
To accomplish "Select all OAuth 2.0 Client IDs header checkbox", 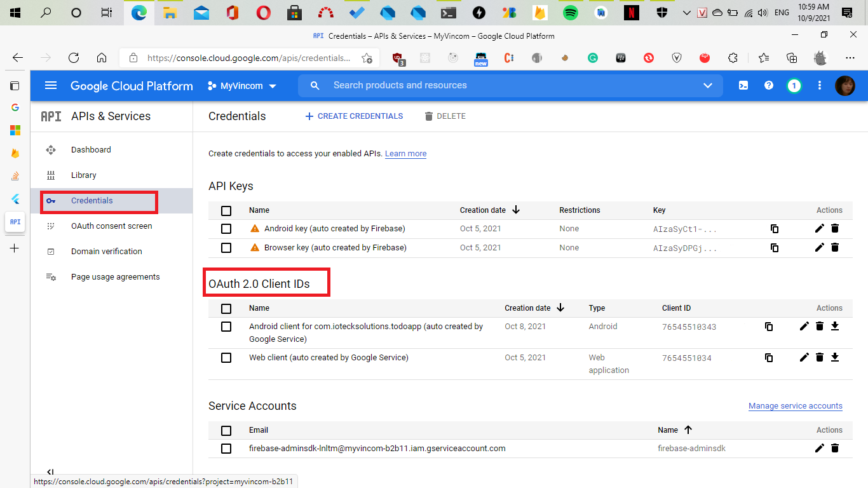I will pyautogui.click(x=226, y=309).
